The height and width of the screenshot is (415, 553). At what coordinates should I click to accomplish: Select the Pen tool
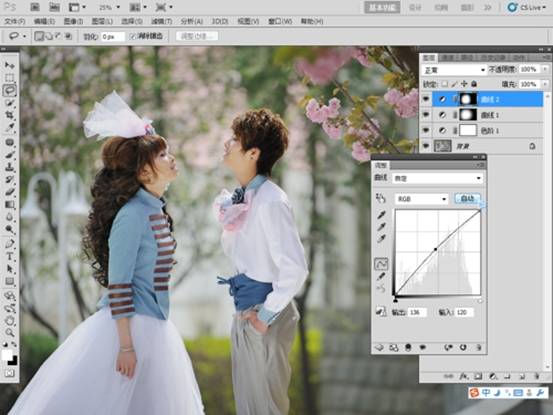click(10, 244)
